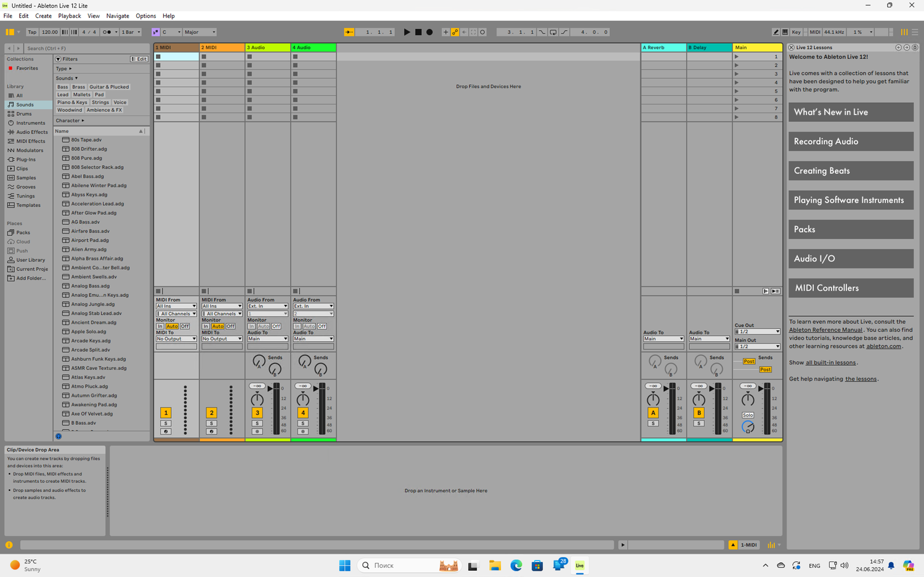Viewport: 924px width, 577px height.
Task: Toggle A Reverb track activator
Action: [x=653, y=413]
